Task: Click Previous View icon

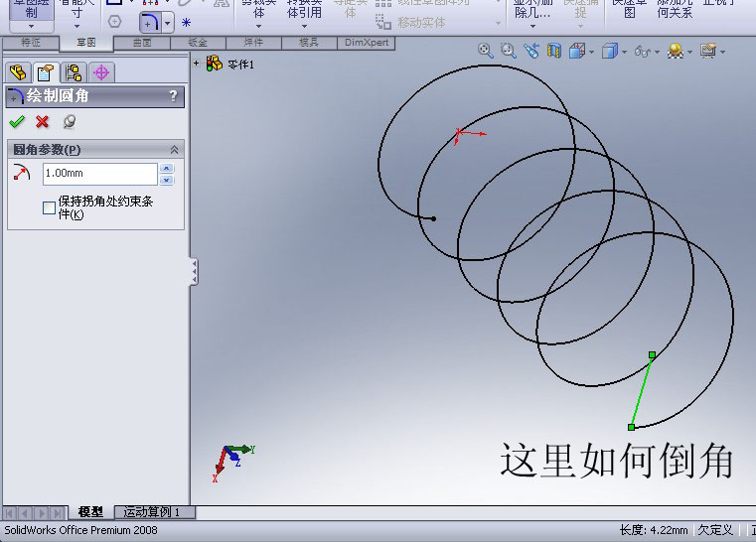Action: [x=531, y=50]
